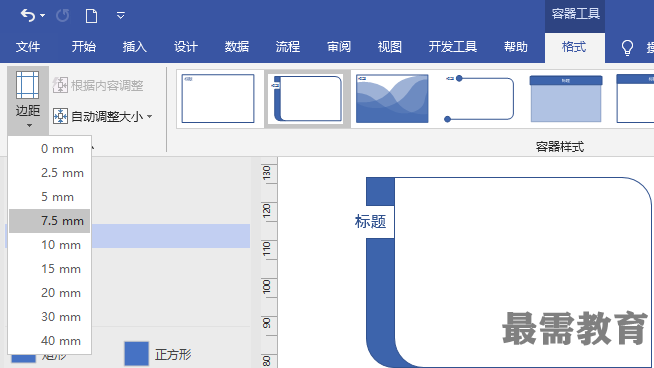Switch to the 开发工具 ribbon tab
Screen dimensions: 654x368
453,47
